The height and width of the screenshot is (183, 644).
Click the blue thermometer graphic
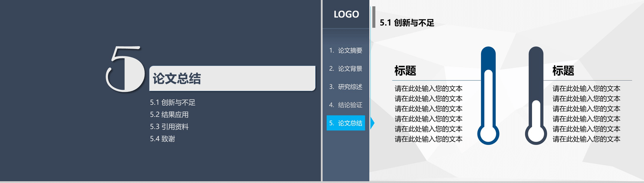click(x=488, y=96)
